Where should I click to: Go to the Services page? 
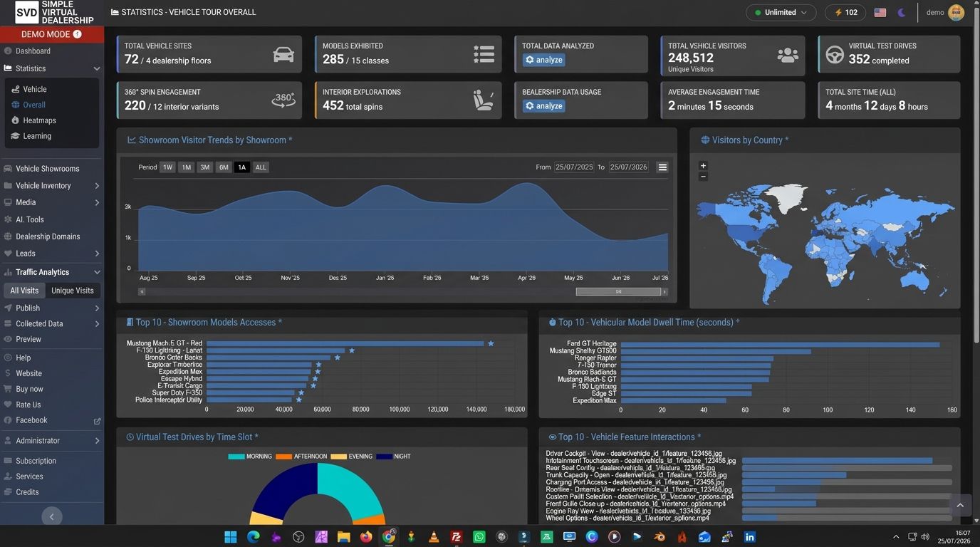29,476
